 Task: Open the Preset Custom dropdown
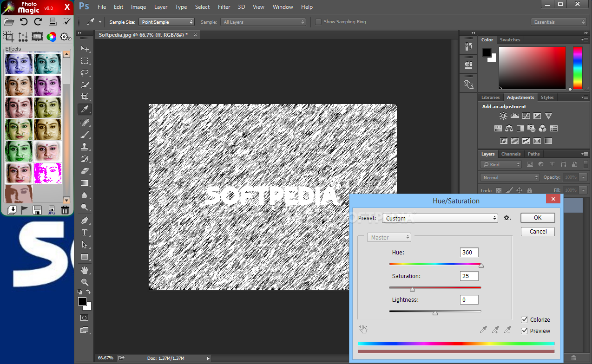click(441, 218)
